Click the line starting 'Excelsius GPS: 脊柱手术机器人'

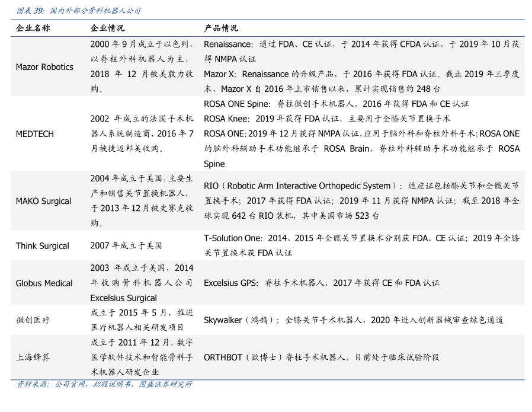coord(322,283)
